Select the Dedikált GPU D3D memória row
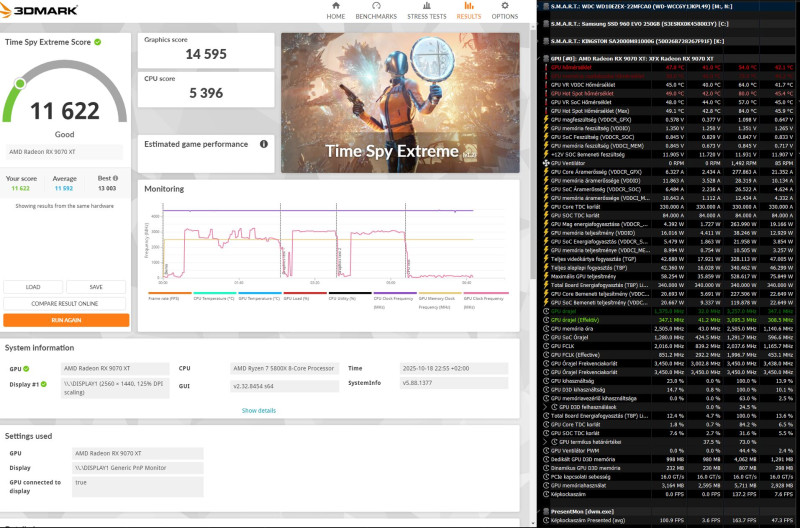Viewport: 800px width, 528px height. 668,459
